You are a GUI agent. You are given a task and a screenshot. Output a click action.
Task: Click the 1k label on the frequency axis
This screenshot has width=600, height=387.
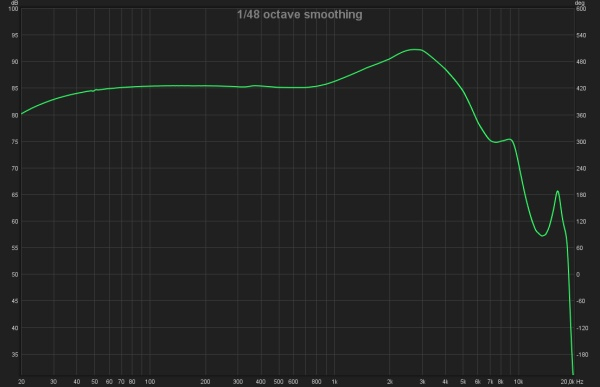pyautogui.click(x=334, y=382)
